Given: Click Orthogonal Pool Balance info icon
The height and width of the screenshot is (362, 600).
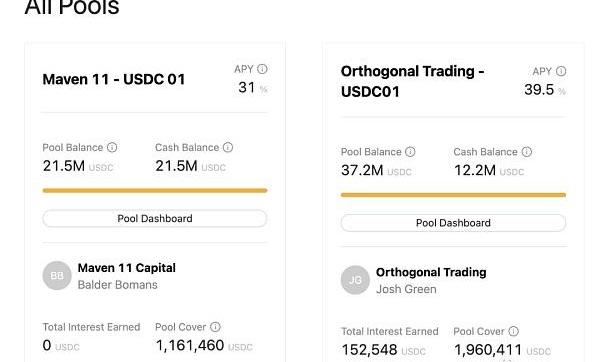Looking at the screenshot, I should tap(410, 152).
